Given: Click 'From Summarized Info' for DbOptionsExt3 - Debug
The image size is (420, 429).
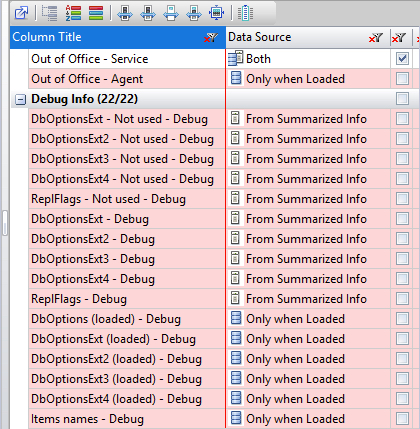Looking at the screenshot, I should 306,259.
